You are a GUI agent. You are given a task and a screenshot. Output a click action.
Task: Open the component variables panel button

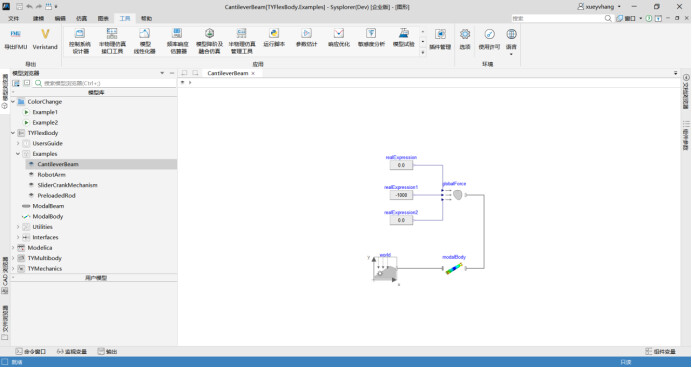coord(660,352)
